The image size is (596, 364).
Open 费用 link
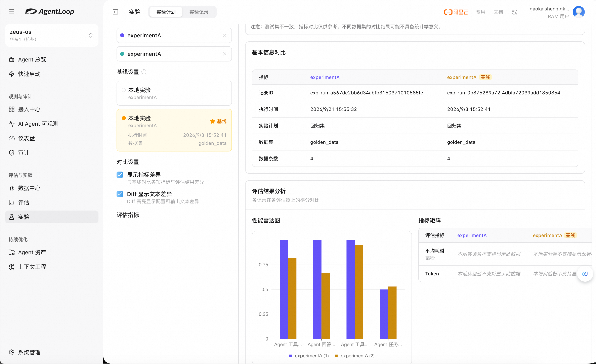[481, 12]
